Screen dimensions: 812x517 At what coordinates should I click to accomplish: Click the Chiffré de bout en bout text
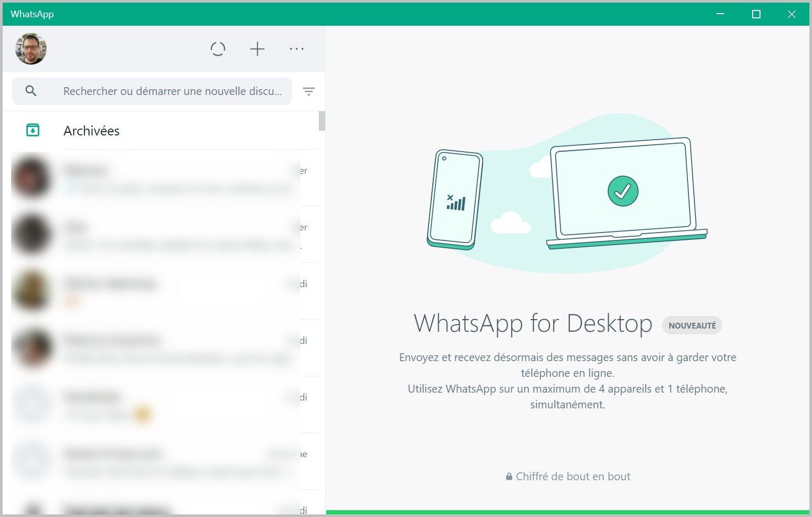573,477
